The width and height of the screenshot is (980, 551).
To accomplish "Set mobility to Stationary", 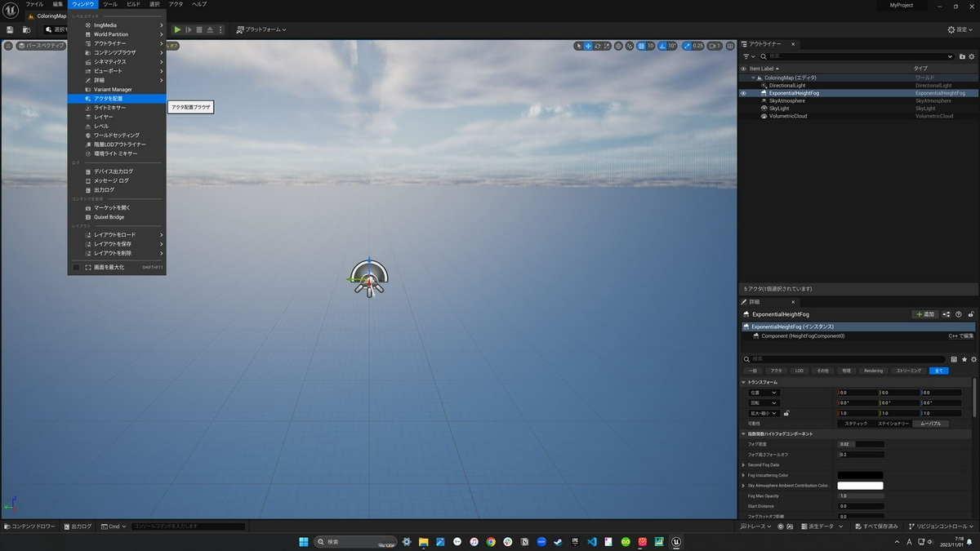I will coord(893,424).
